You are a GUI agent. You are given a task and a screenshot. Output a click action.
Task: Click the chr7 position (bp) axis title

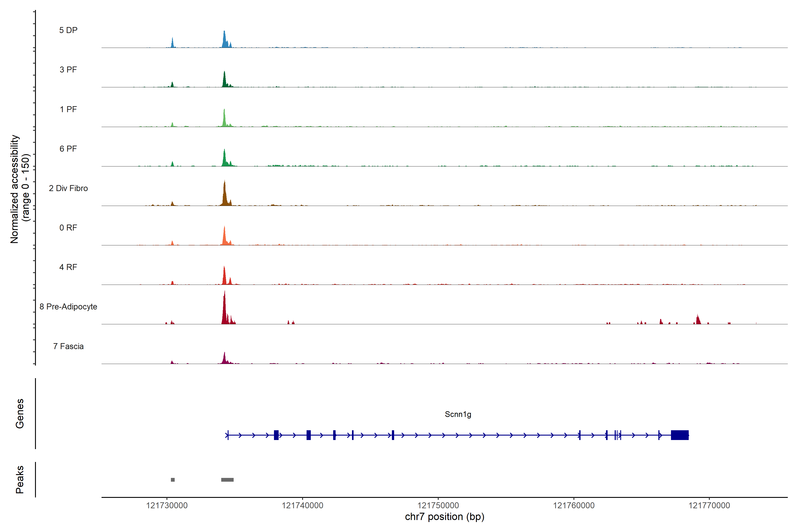tap(444, 517)
